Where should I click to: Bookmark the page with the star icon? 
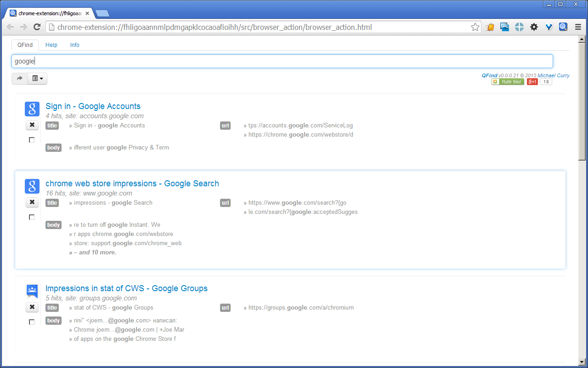tap(475, 27)
